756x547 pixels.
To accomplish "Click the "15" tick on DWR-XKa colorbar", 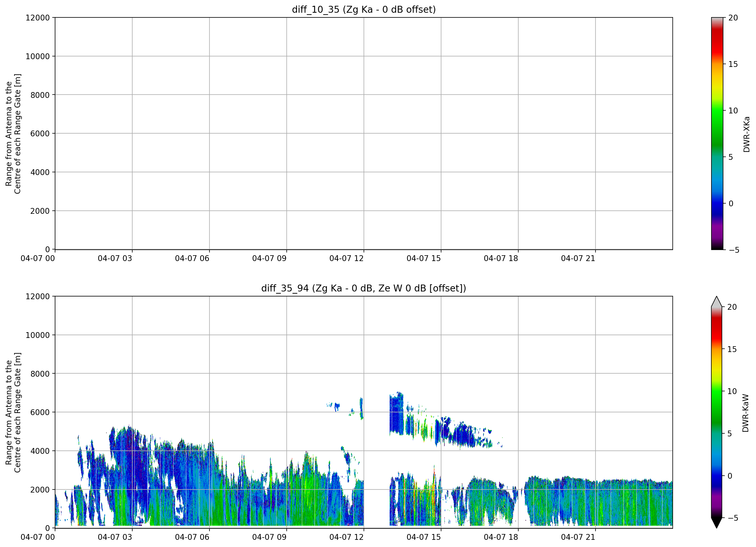I will click(733, 64).
